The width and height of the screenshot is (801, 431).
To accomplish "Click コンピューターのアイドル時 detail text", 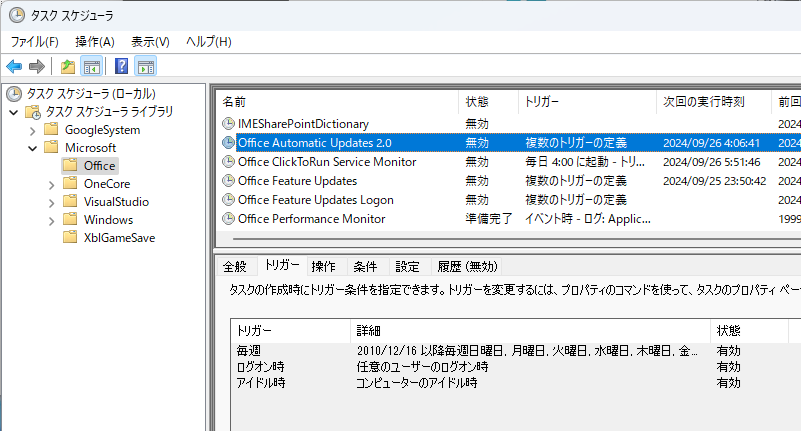I will tap(416, 382).
